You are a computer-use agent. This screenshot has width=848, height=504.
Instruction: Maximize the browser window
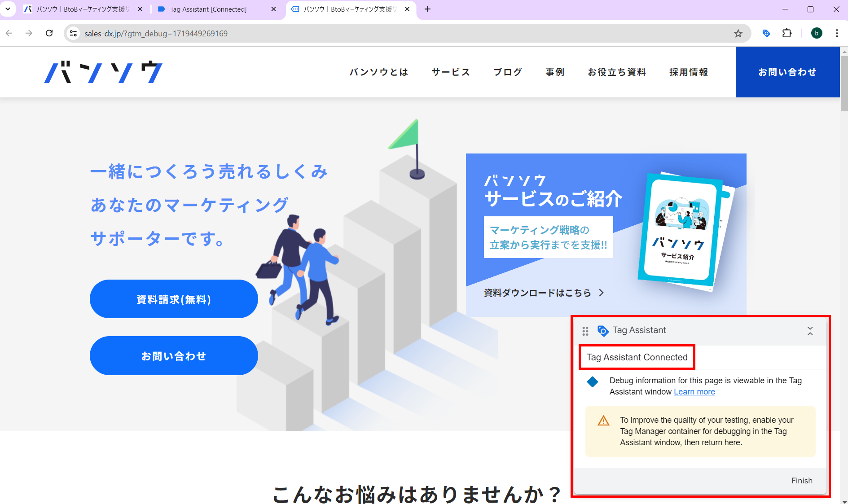[x=810, y=9]
